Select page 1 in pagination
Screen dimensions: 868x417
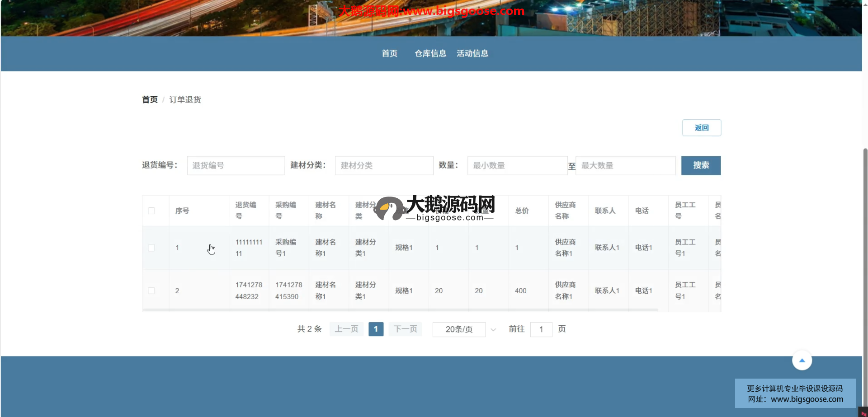(376, 329)
